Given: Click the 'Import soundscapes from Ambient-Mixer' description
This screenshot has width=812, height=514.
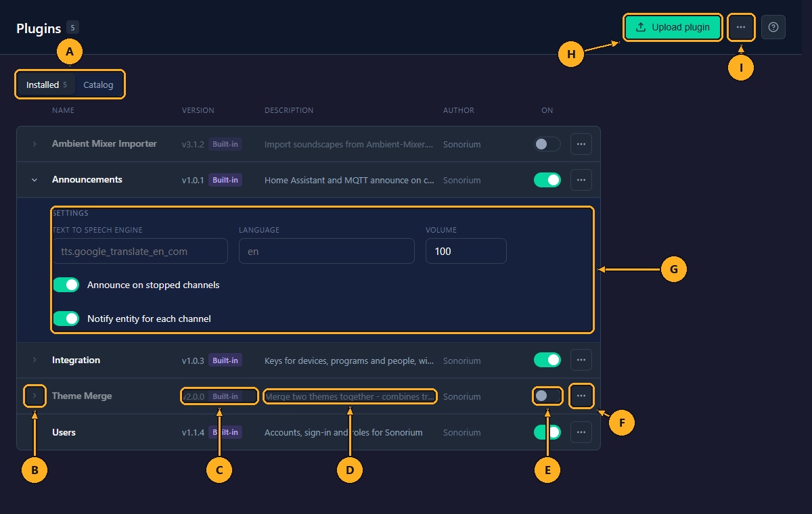Looking at the screenshot, I should (349, 144).
